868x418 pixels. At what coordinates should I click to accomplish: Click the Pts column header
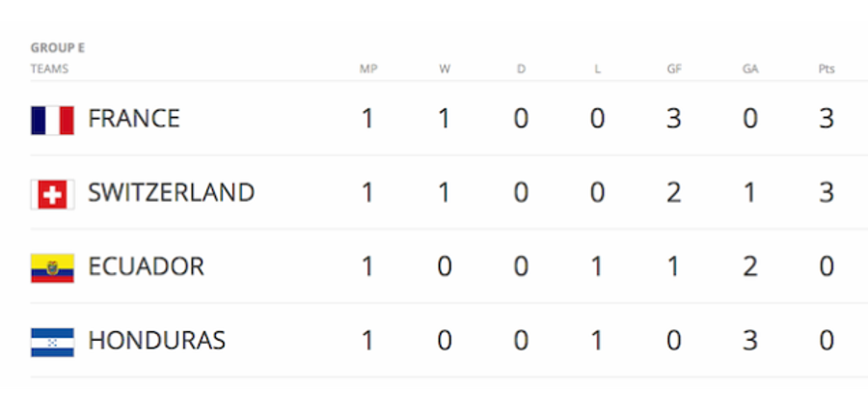point(827,70)
